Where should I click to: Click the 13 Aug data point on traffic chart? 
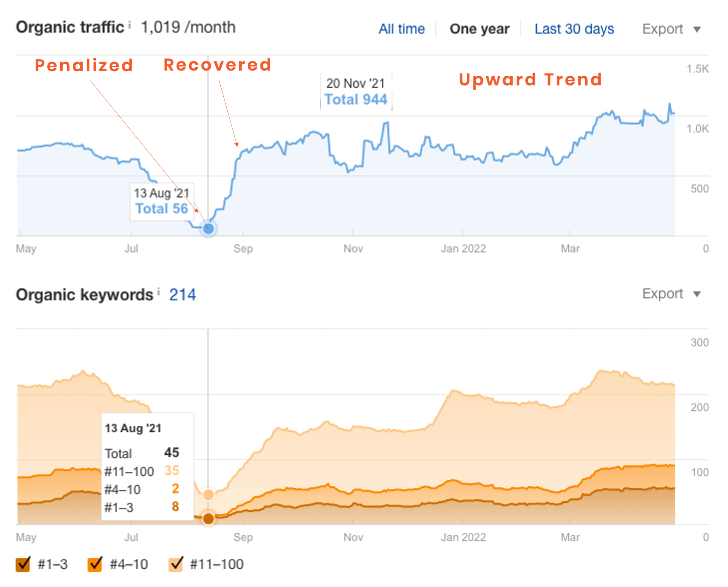208,228
